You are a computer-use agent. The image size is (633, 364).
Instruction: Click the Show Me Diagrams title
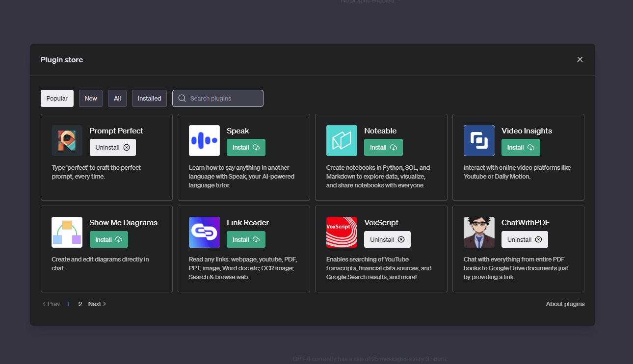tap(123, 223)
